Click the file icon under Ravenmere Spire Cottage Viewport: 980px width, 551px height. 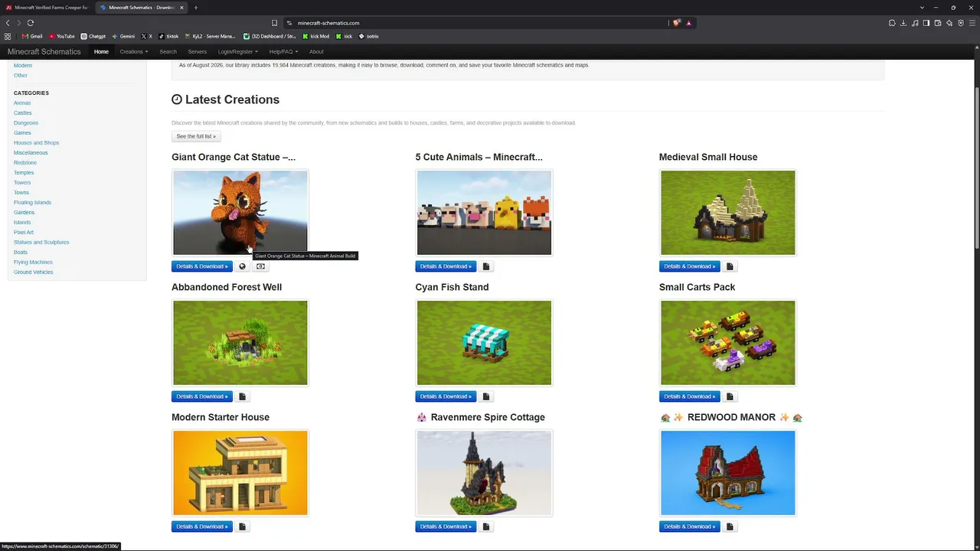pyautogui.click(x=486, y=527)
